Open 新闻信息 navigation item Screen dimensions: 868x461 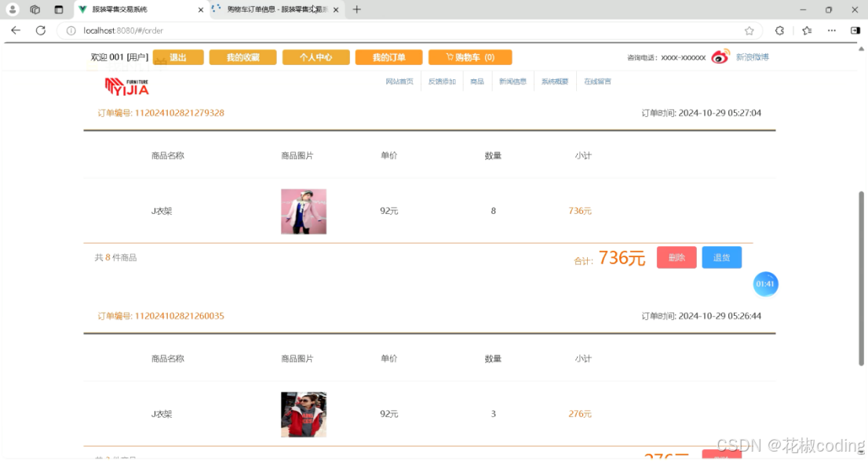(512, 82)
